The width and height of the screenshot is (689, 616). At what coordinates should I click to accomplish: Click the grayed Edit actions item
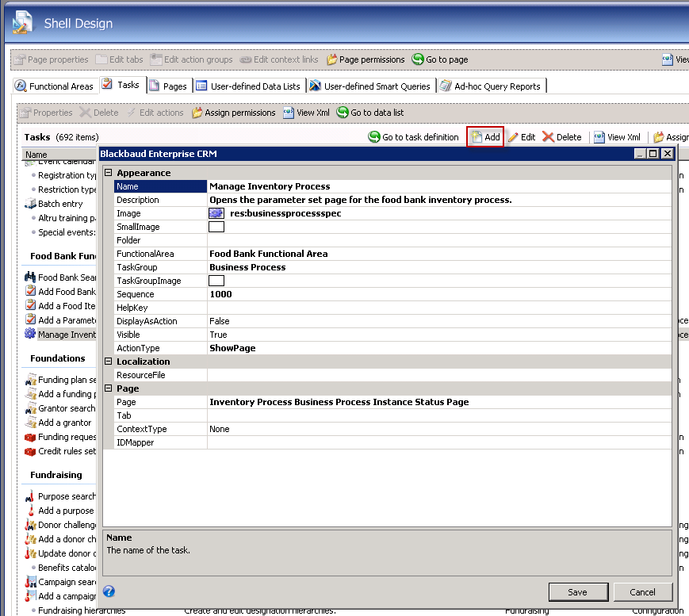pos(155,113)
